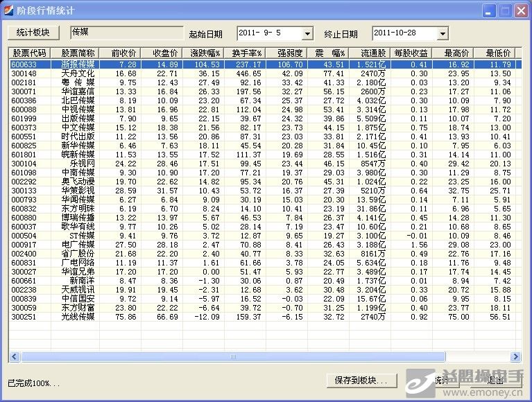532x402 pixels.
Task: Click the horizontal scrollbar left arrow
Action: [15, 356]
